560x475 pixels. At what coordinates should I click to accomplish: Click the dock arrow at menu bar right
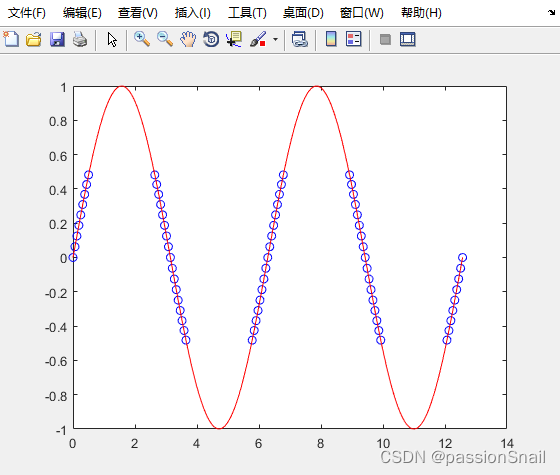pyautogui.click(x=551, y=12)
